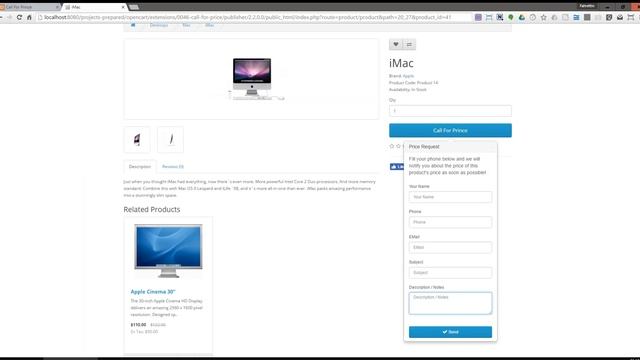640x360 pixels.
Task: Go to browser home page icon
Action: tap(29, 17)
